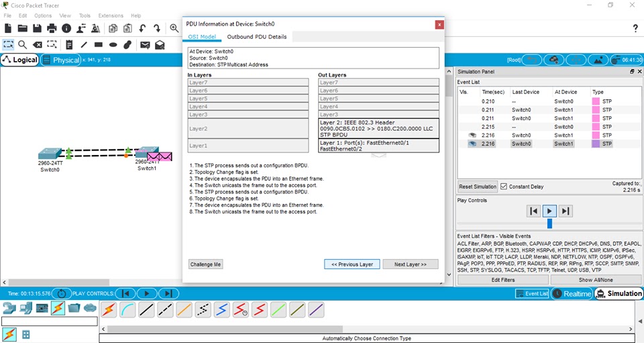Open Edit Filters

point(502,280)
